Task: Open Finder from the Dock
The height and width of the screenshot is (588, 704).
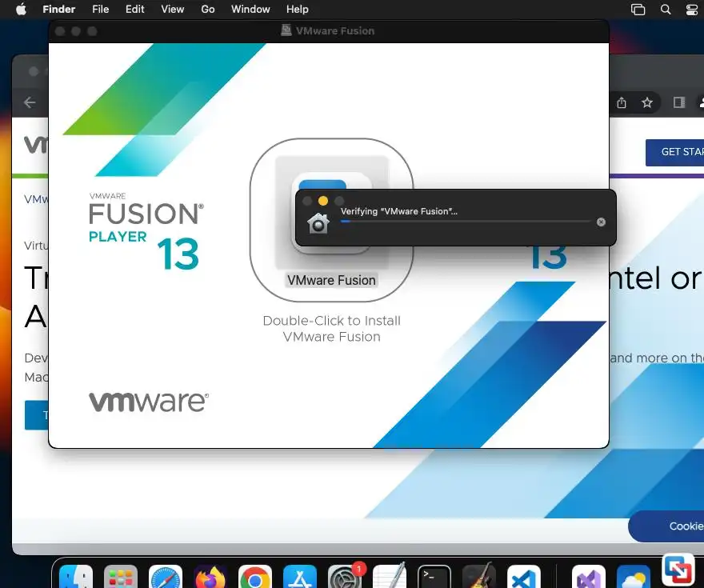Action: click(76, 578)
